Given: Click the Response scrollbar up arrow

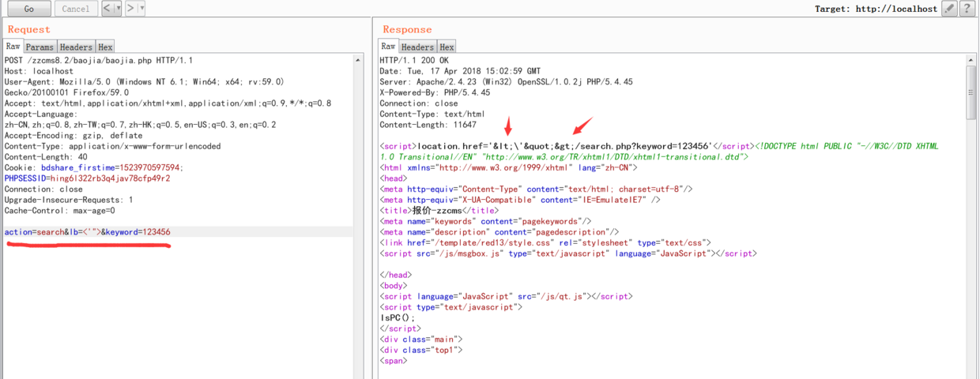Looking at the screenshot, I should 971,60.
